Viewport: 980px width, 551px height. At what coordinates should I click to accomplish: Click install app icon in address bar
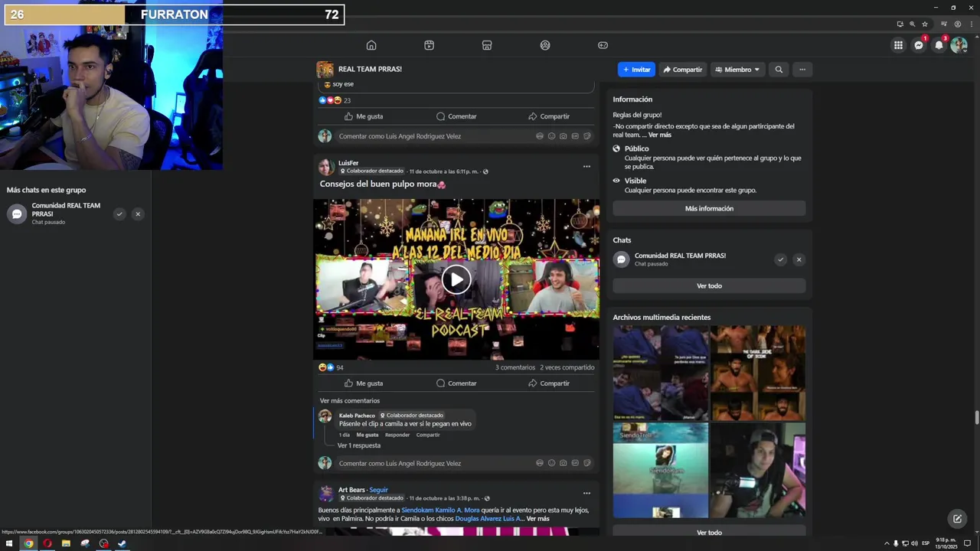[x=900, y=24]
